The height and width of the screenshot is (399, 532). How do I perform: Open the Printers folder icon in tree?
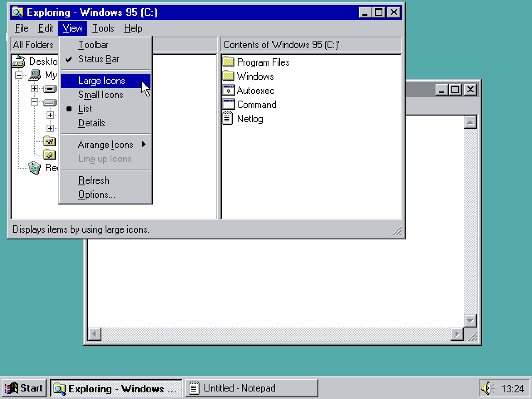click(x=49, y=155)
